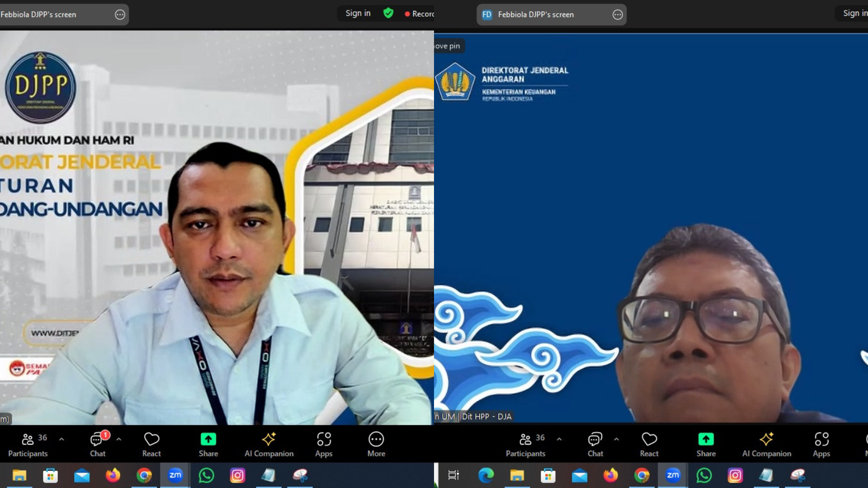
Task: Open Chrome on left taskbar
Action: tap(144, 475)
